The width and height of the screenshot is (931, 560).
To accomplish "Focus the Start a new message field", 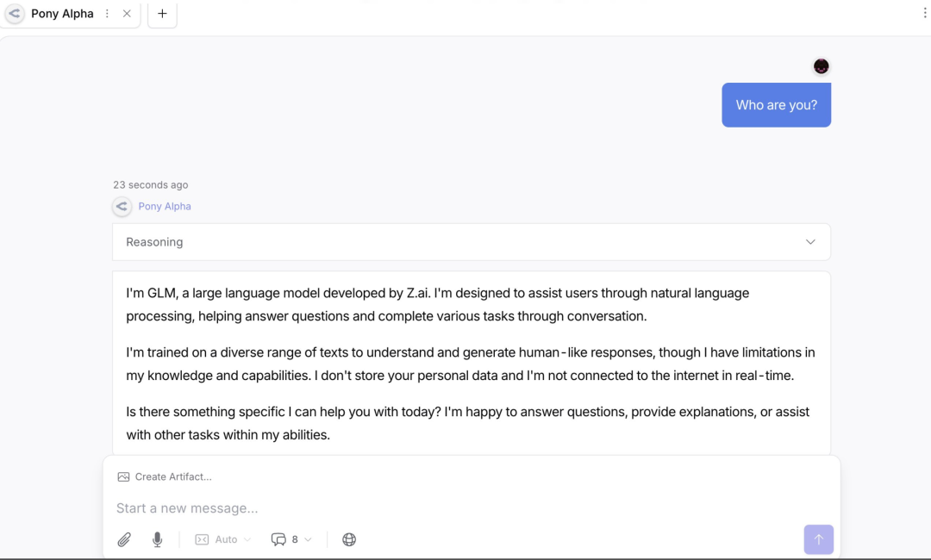I will 431,508.
